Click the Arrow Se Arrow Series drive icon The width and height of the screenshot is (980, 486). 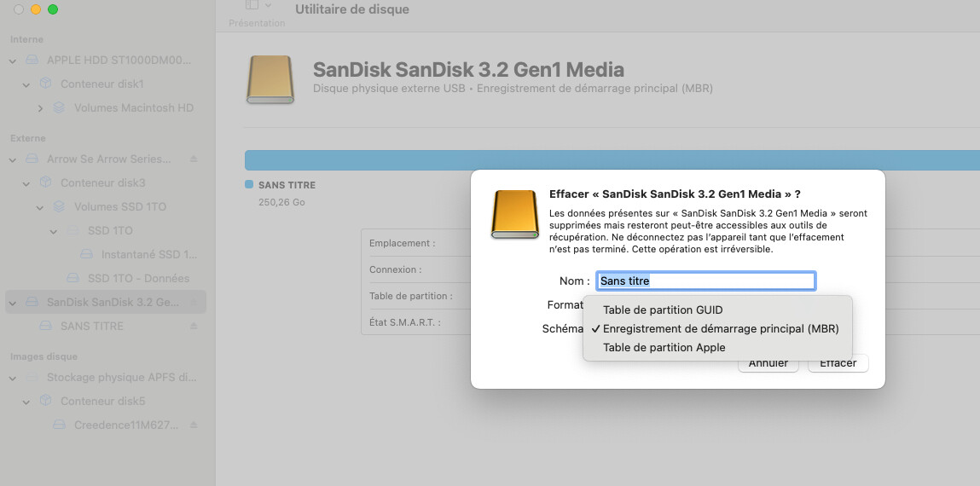32,159
